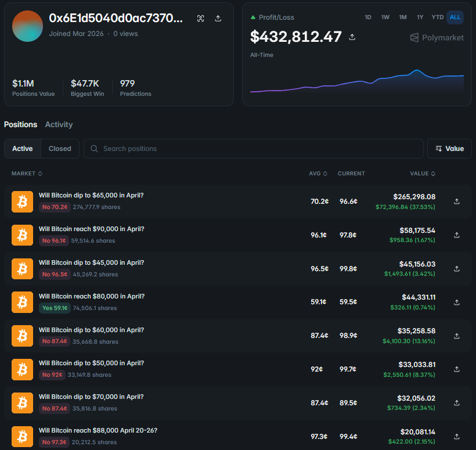Open the share icon next to the profile name

[x=218, y=18]
